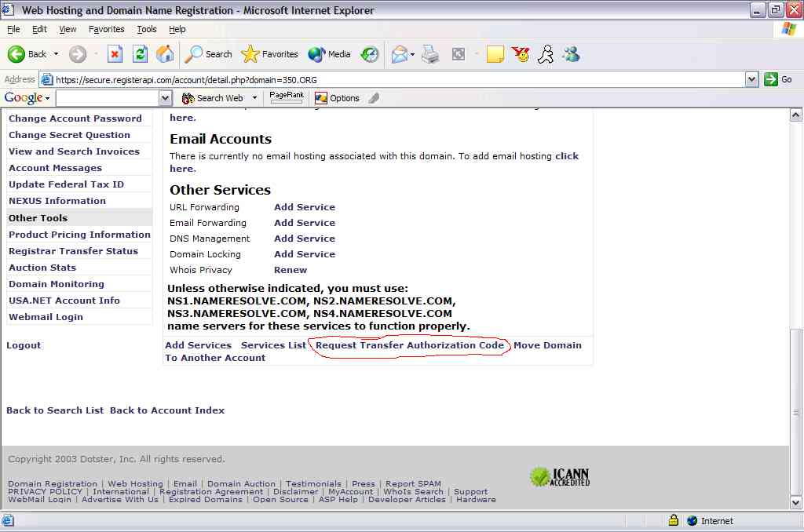Click Add Service for Email Forwarding

pos(305,223)
